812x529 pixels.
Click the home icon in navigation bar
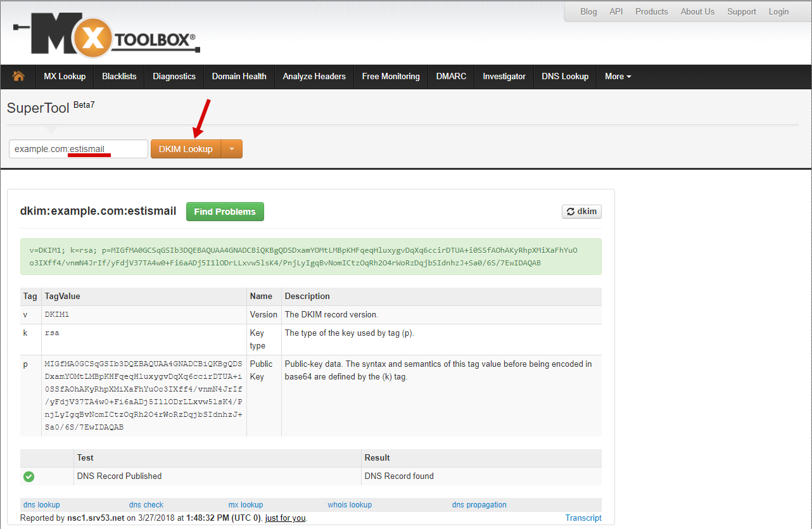coord(18,76)
